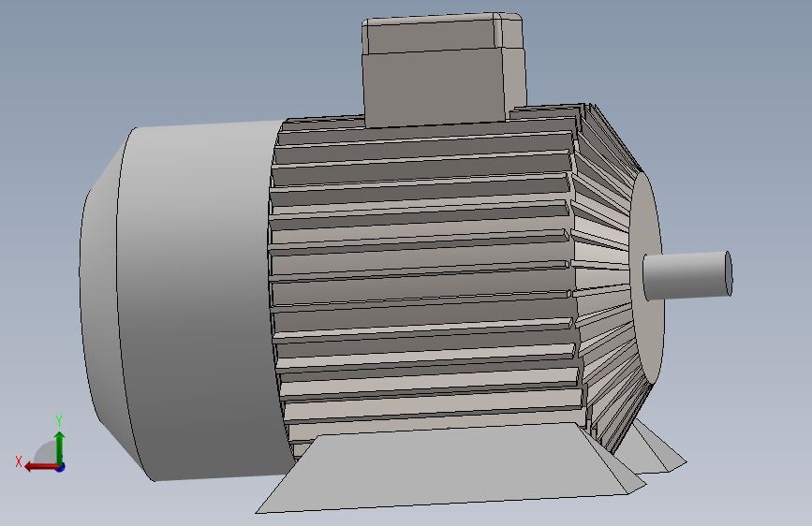This screenshot has height=526, width=812.
Task: Click the 'Y' label of the triad
Action: point(59,420)
